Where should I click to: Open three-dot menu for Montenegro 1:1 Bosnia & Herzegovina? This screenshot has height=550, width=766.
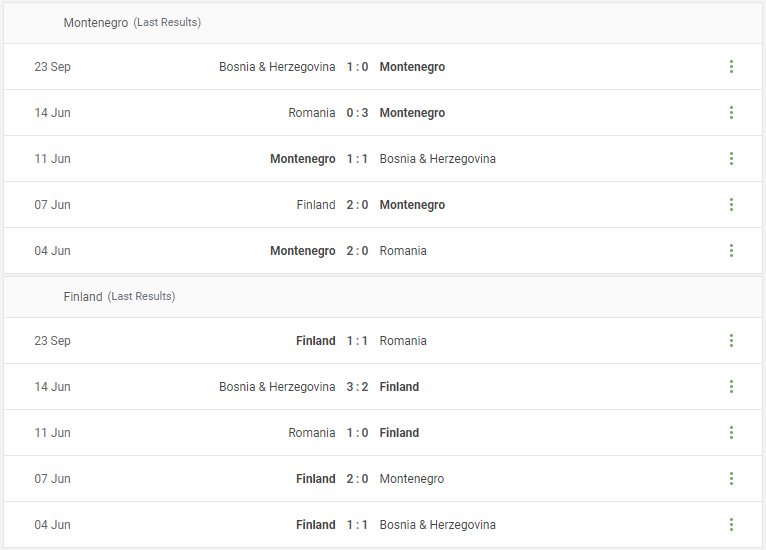731,158
